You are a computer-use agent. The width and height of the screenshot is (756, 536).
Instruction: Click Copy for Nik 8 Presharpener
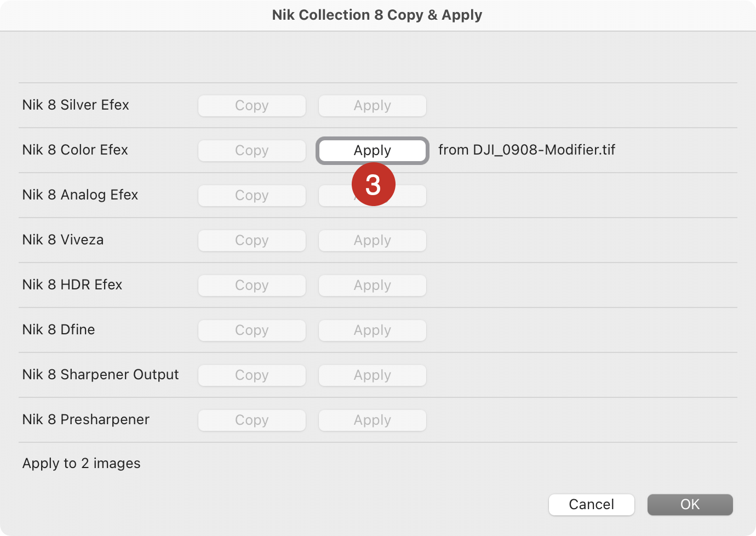coord(252,420)
